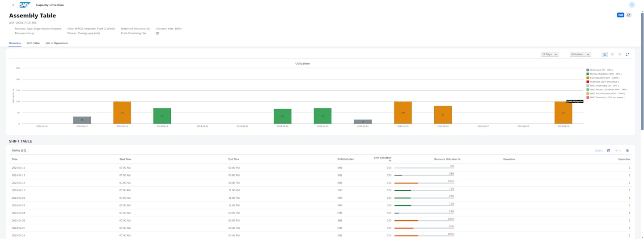This screenshot has height=239, width=644.
Task: Switch to the List of Operations tab
Action: 57,43
